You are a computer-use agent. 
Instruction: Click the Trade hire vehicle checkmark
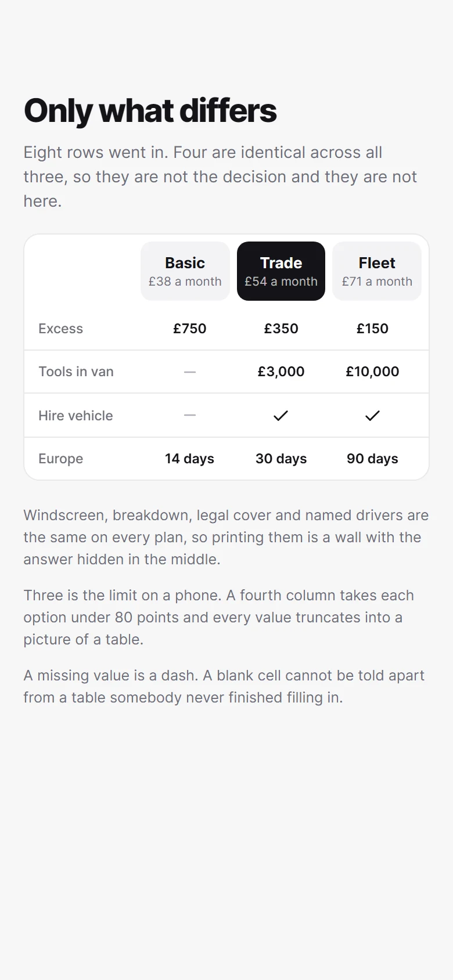pos(281,416)
